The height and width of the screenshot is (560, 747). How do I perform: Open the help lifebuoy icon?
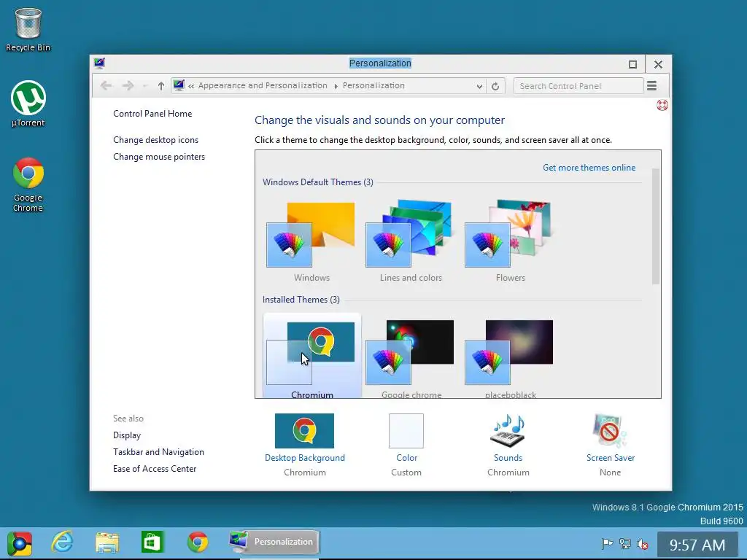(662, 105)
